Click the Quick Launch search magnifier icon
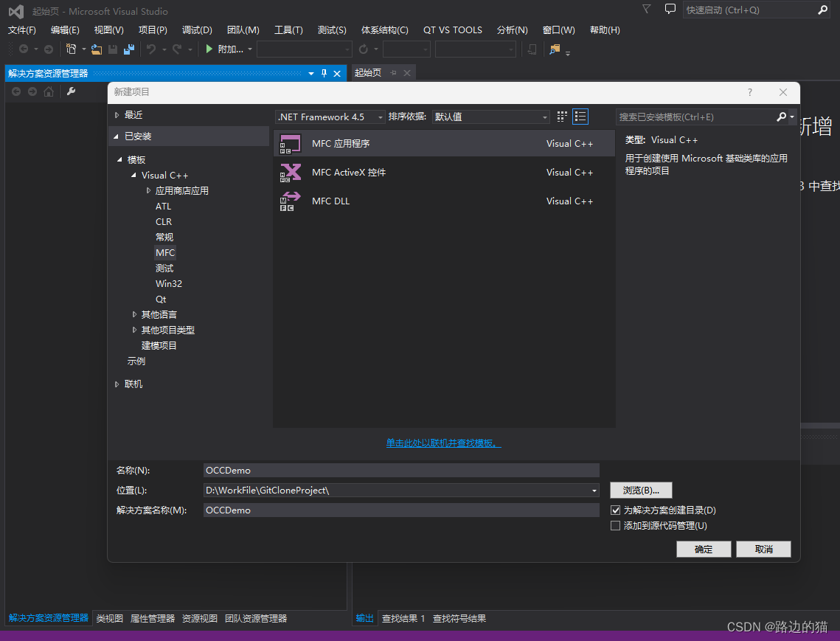 tap(822, 10)
